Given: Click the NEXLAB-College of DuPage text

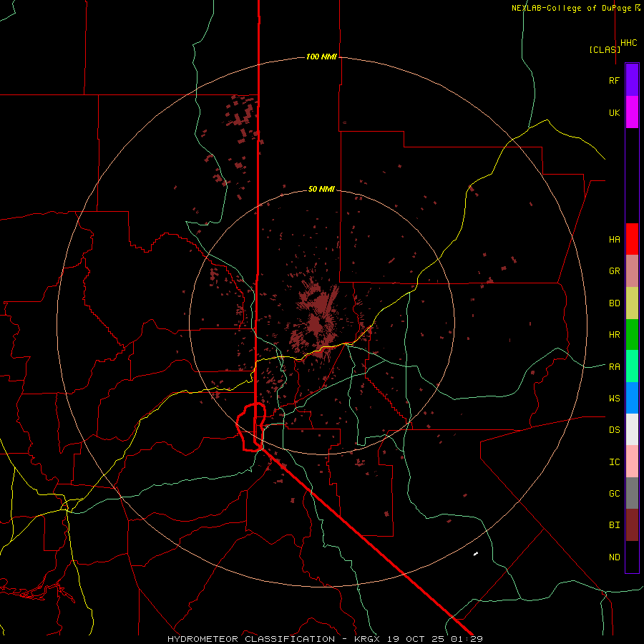Looking at the screenshot, I should coord(571,8).
